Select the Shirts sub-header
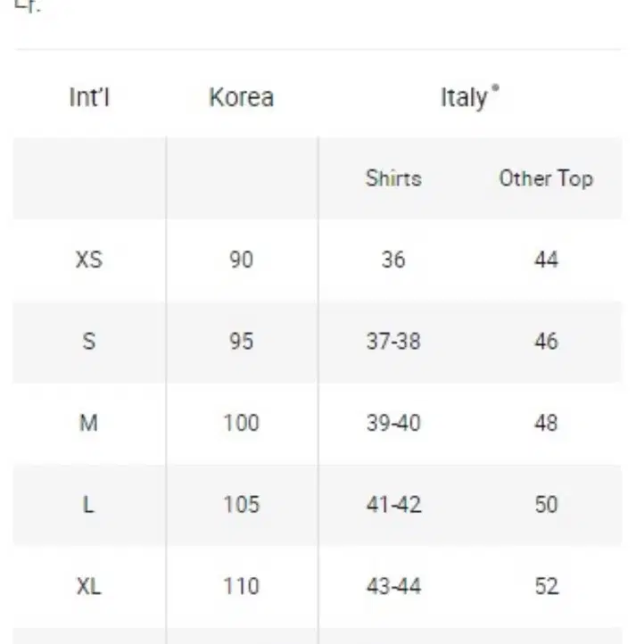 [393, 178]
